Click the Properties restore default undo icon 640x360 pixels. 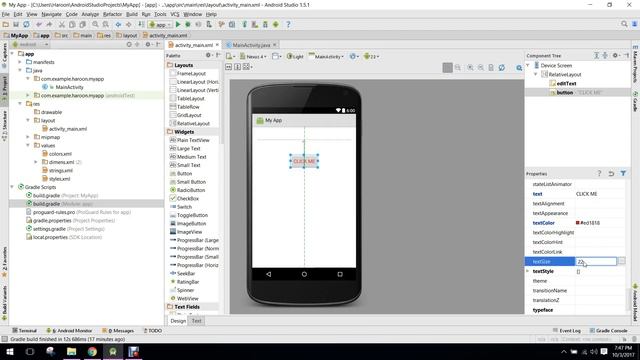[611, 173]
